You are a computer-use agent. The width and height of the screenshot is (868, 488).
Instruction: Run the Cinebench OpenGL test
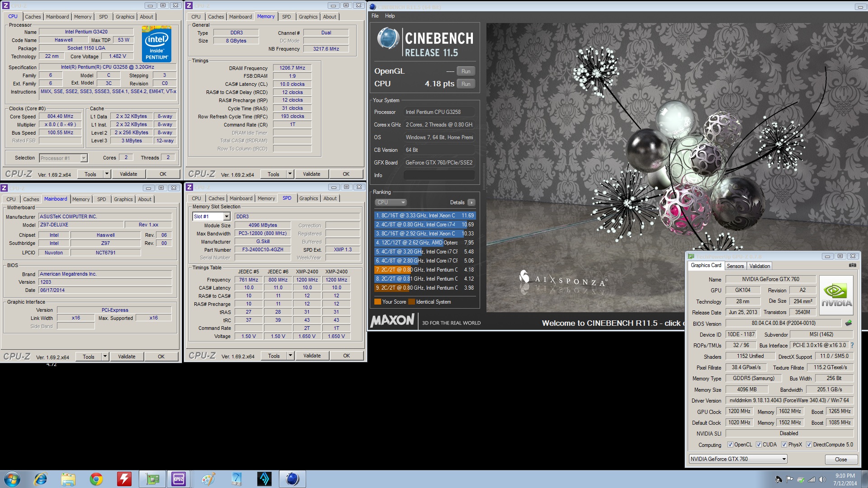[466, 71]
